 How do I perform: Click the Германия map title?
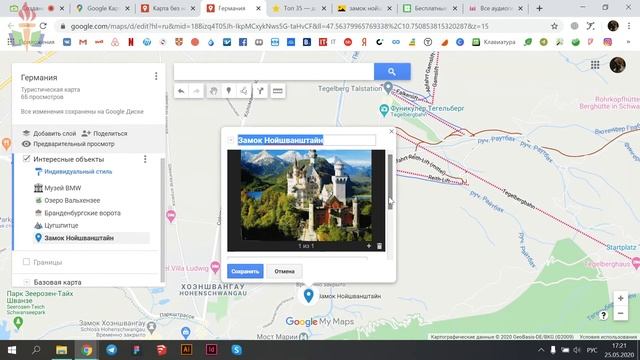(x=39, y=78)
